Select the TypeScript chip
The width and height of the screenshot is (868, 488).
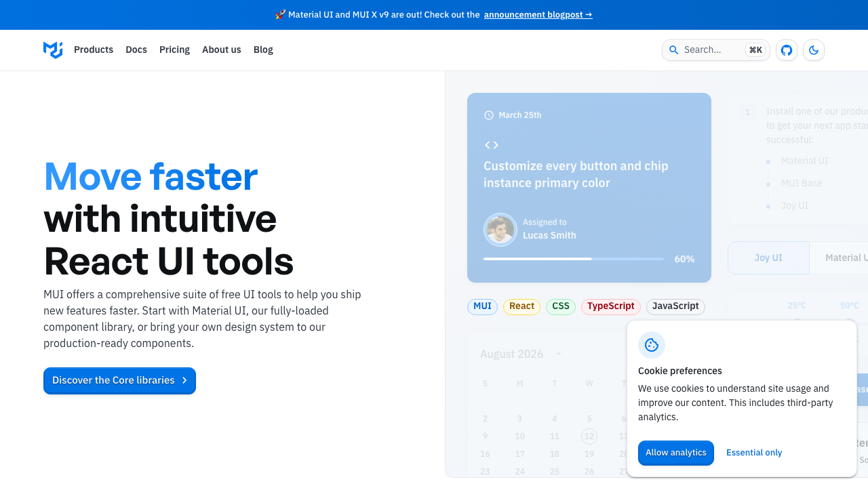point(611,306)
